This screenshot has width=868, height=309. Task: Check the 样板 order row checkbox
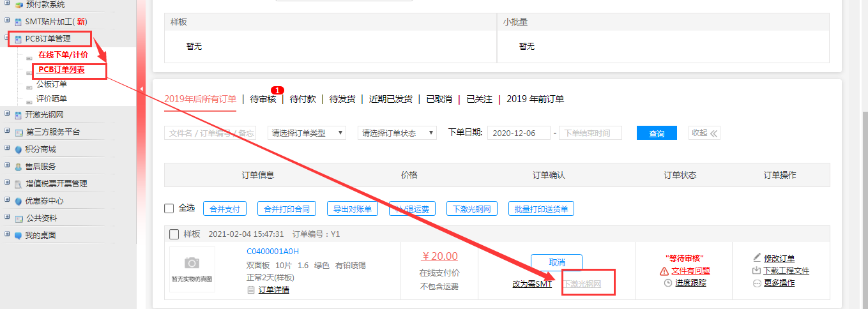(174, 234)
